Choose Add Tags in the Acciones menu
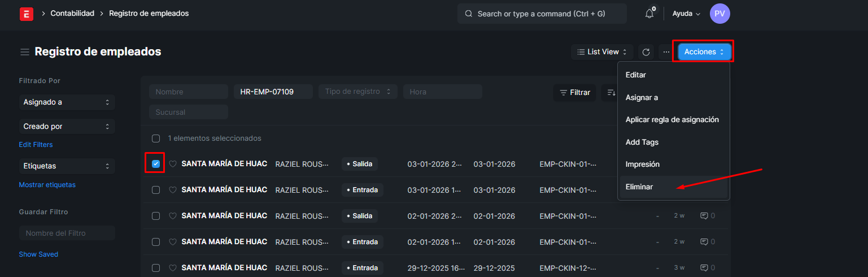Viewport: 868px width, 277px height. (x=642, y=142)
